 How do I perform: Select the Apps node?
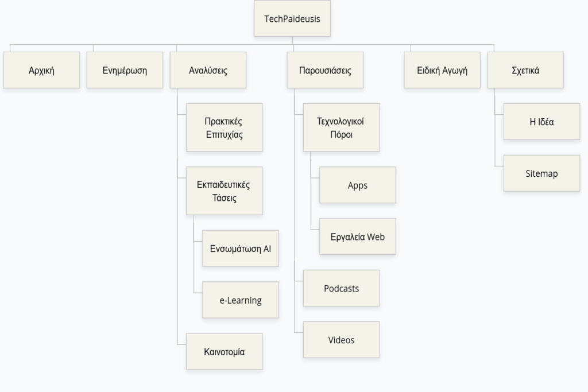click(357, 185)
